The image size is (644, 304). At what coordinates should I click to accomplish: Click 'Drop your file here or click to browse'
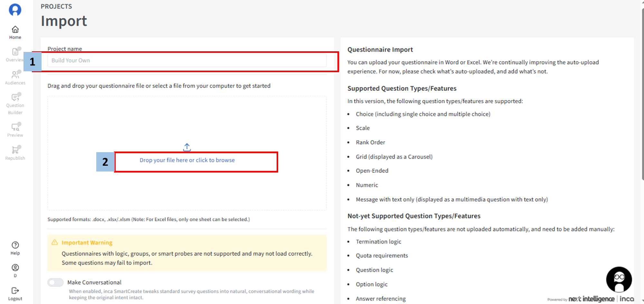click(x=187, y=160)
